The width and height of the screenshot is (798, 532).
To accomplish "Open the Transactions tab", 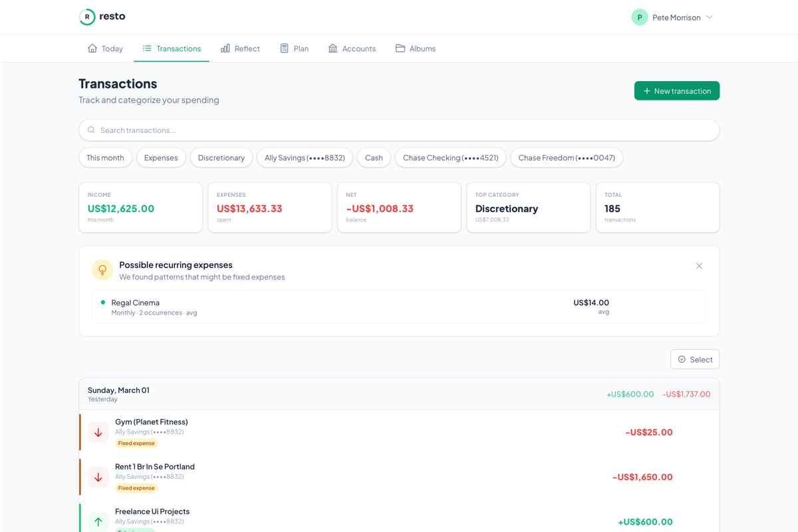I will [x=172, y=48].
